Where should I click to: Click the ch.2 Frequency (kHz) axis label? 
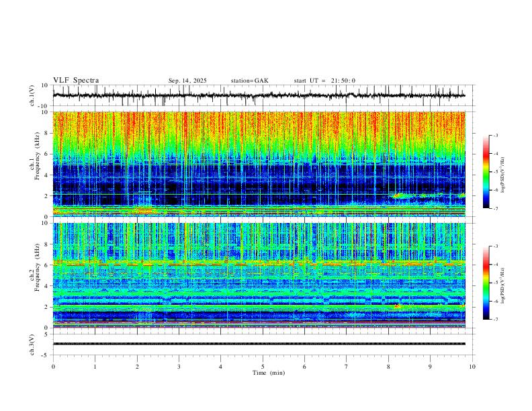click(x=36, y=267)
